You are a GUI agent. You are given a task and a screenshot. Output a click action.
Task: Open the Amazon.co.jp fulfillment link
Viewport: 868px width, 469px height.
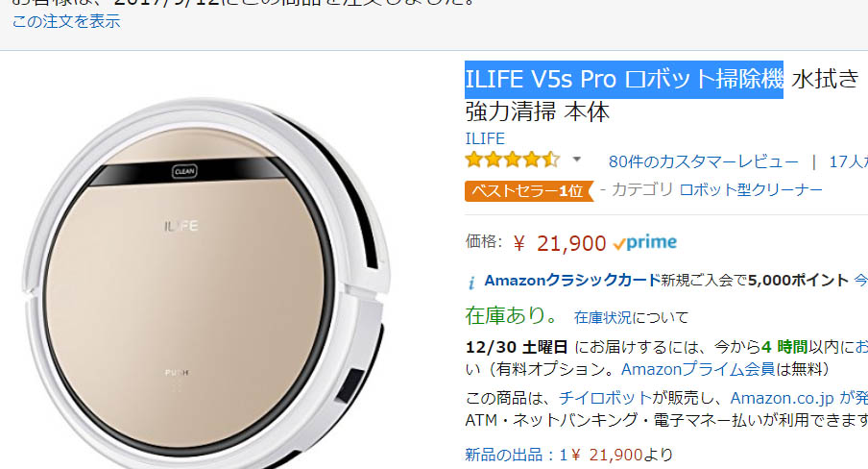(782, 399)
